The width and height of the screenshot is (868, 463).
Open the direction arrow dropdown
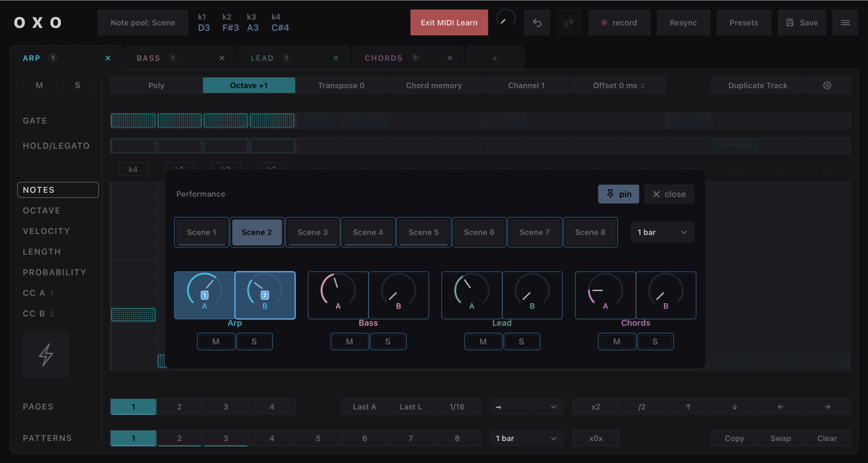tap(526, 407)
